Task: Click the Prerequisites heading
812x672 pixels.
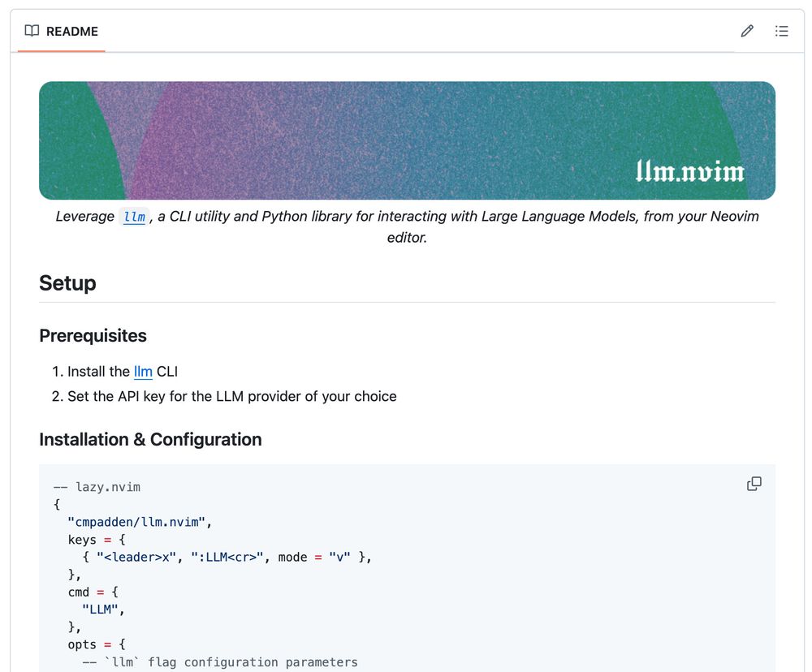Action: [x=93, y=335]
